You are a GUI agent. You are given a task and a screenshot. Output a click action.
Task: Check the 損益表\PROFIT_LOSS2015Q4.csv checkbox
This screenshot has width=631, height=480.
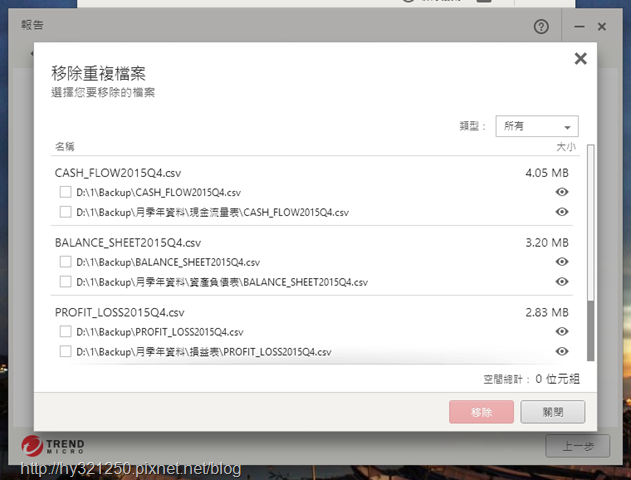pyautogui.click(x=65, y=351)
